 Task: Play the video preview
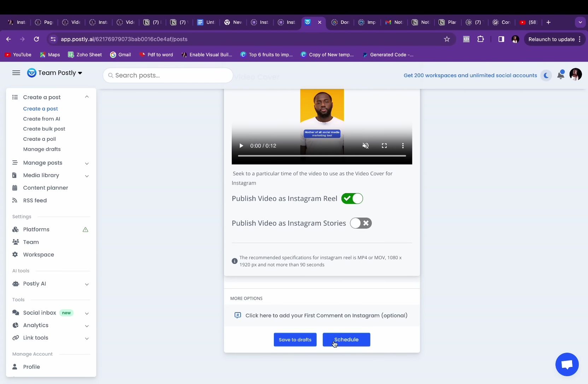241,146
